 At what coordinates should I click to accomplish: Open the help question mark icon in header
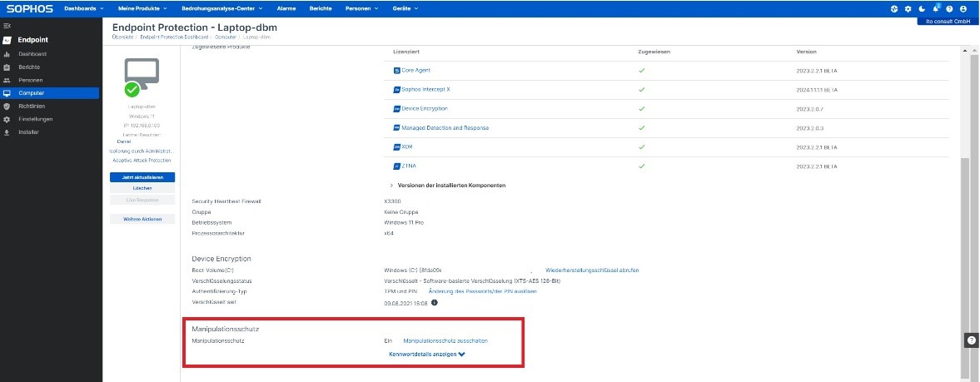coord(949,8)
